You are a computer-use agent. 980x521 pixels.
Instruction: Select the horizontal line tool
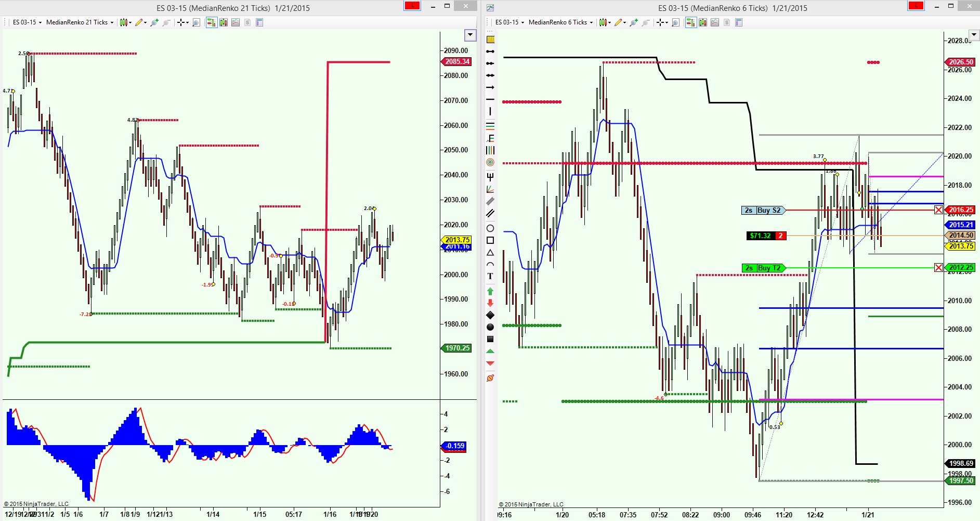point(490,99)
